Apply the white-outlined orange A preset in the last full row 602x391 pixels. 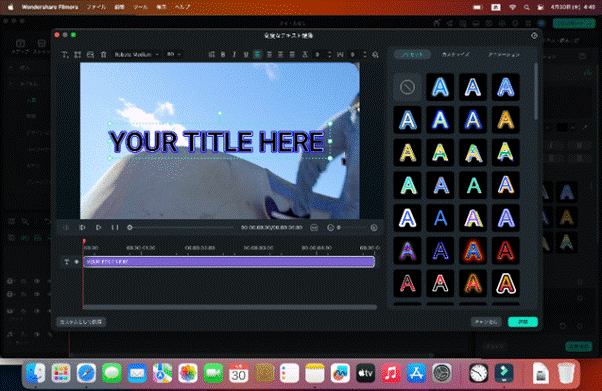pos(506,283)
